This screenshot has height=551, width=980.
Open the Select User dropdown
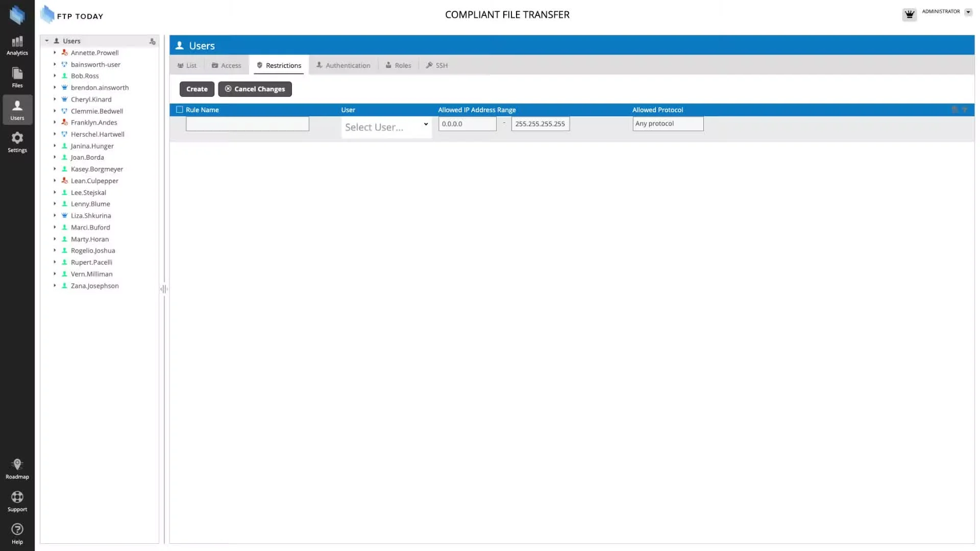click(x=386, y=127)
